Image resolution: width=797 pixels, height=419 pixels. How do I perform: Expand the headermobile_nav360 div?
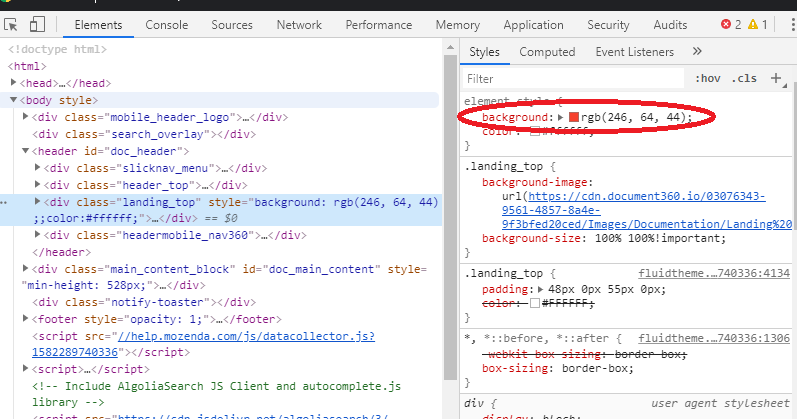[37, 234]
